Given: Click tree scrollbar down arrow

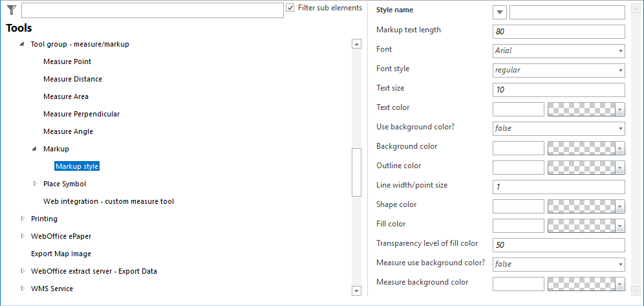Looking at the screenshot, I should point(356,291).
